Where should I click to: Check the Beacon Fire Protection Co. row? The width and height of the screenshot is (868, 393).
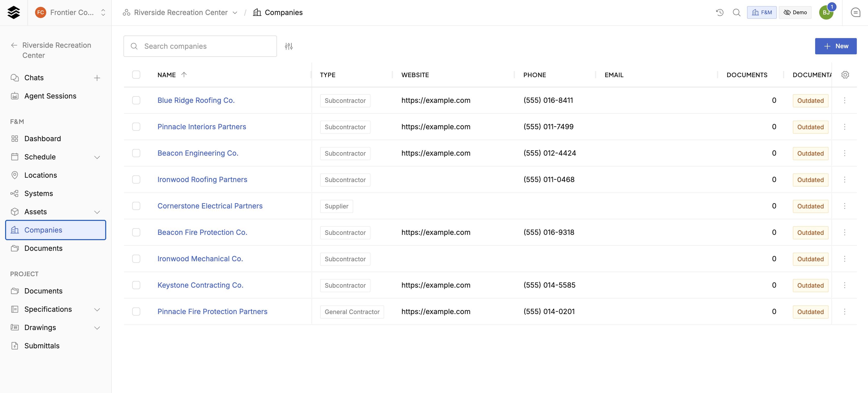click(136, 232)
